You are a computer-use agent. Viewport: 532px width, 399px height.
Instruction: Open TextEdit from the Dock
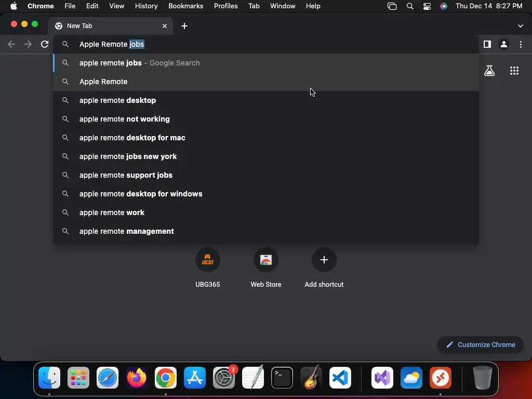[x=253, y=378]
